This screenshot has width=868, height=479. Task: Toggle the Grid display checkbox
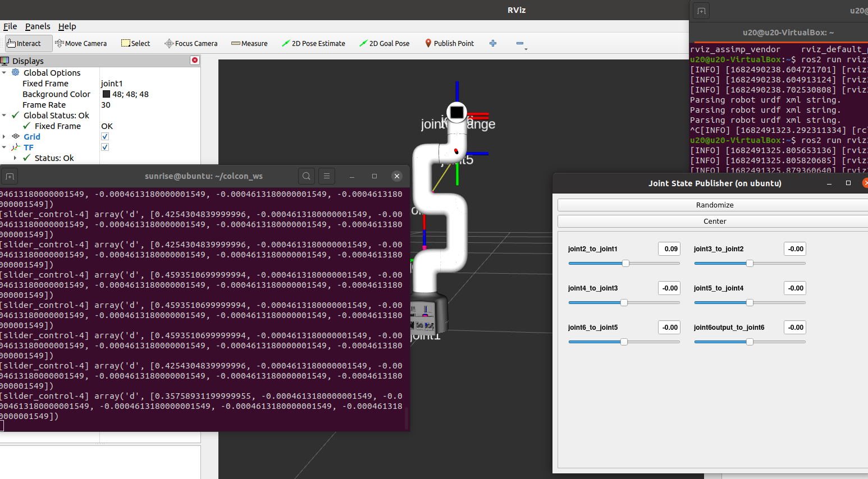click(105, 136)
